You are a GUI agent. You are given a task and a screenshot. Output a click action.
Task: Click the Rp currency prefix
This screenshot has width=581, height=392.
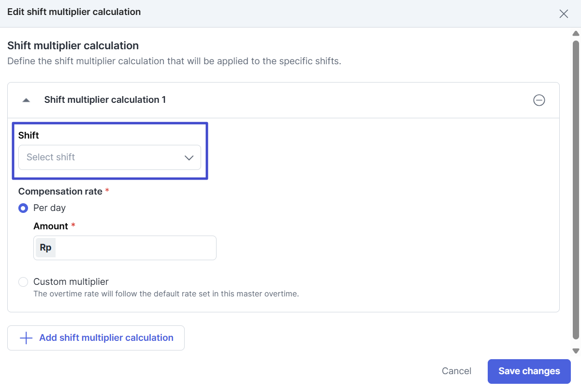(x=45, y=248)
